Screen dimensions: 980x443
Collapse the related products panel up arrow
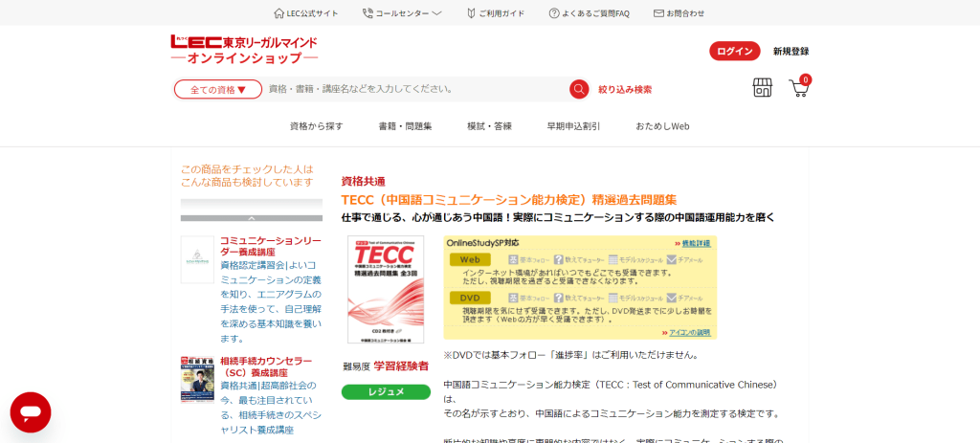(x=252, y=218)
